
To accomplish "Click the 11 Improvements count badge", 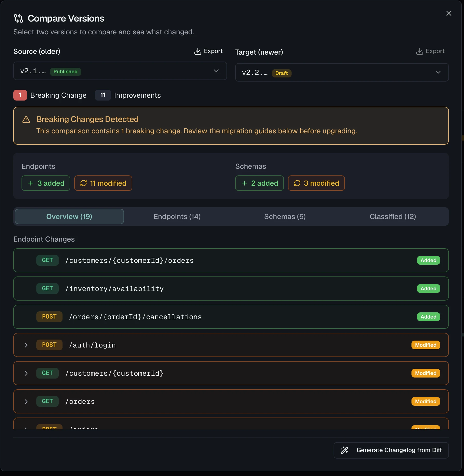I will (103, 95).
